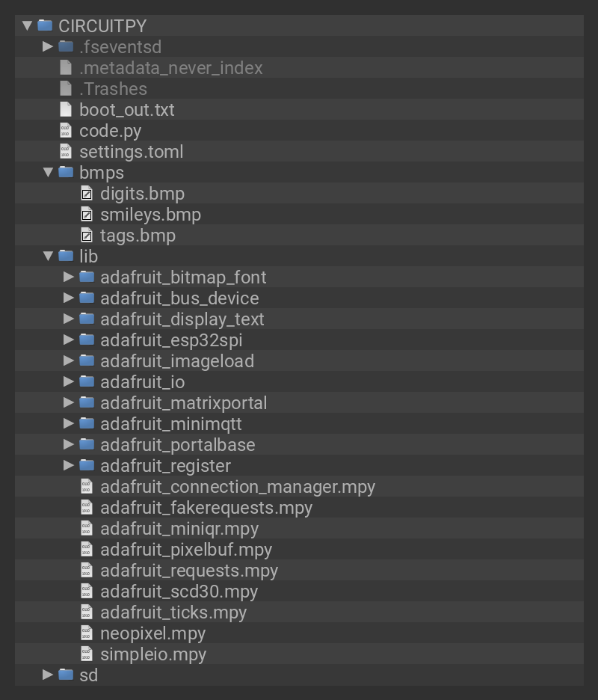This screenshot has width=598, height=700.
Task: Expand the sd folder
Action: coord(48,675)
